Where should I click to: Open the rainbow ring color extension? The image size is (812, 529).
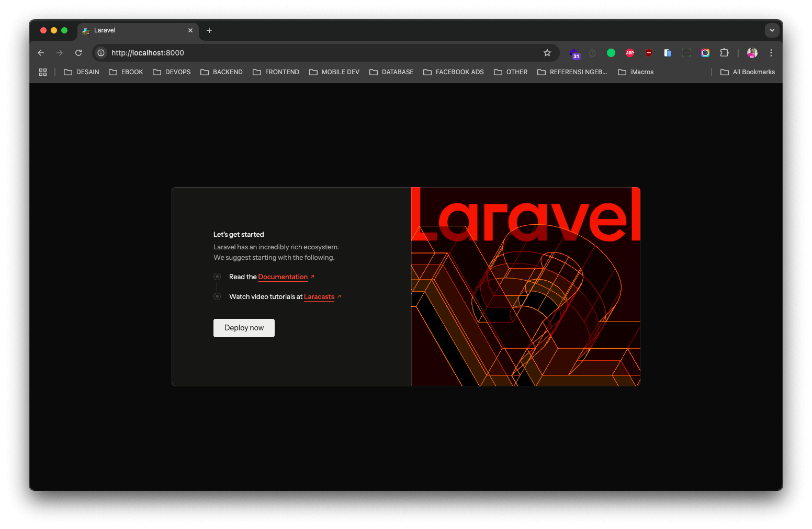[705, 53]
